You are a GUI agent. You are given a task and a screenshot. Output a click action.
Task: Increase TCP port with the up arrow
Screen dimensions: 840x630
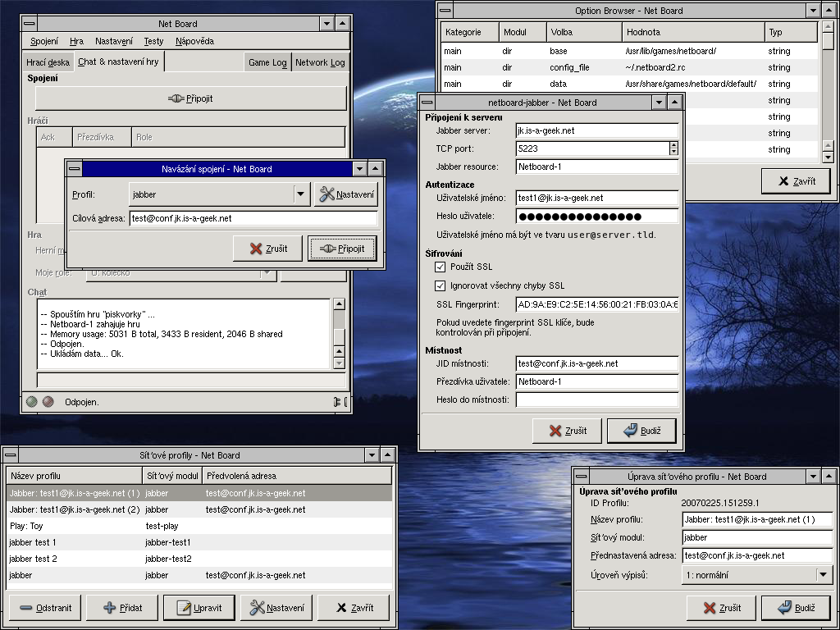674,144
